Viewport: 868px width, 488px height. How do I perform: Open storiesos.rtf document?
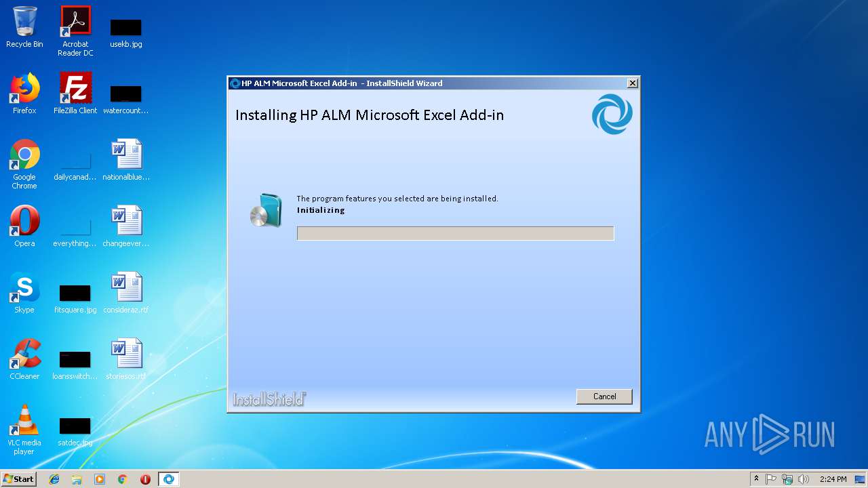pyautogui.click(x=126, y=359)
